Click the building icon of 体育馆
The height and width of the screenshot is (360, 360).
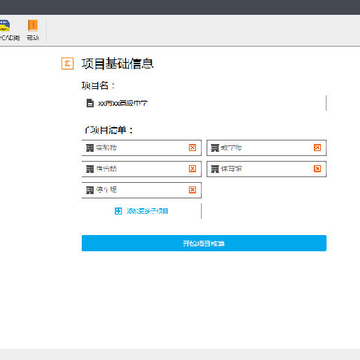215,169
